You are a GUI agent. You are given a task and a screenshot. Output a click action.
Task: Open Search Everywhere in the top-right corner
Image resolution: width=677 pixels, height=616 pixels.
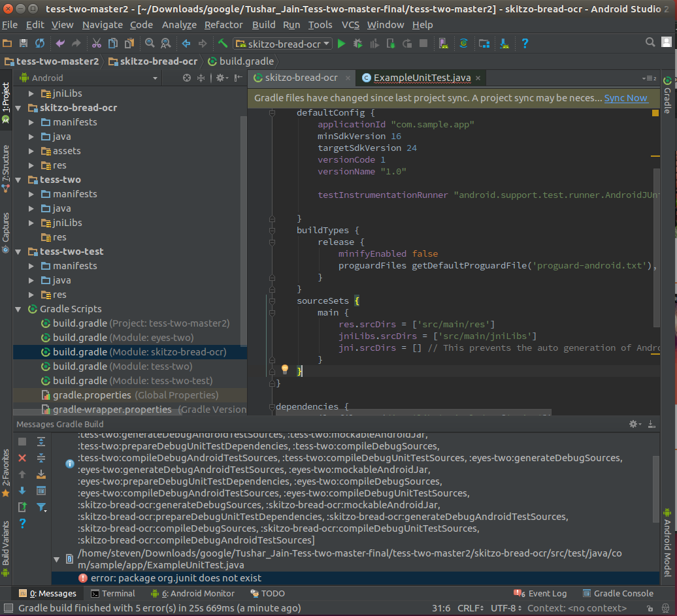pos(650,42)
